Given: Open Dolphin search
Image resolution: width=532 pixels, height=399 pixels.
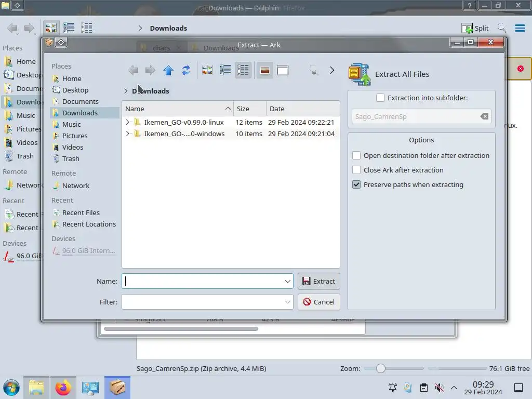Looking at the screenshot, I should 502,28.
